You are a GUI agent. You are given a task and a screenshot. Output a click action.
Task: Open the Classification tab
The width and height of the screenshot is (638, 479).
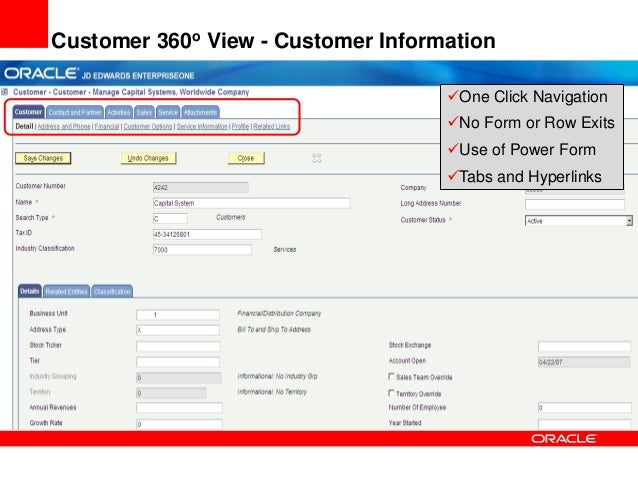(112, 291)
